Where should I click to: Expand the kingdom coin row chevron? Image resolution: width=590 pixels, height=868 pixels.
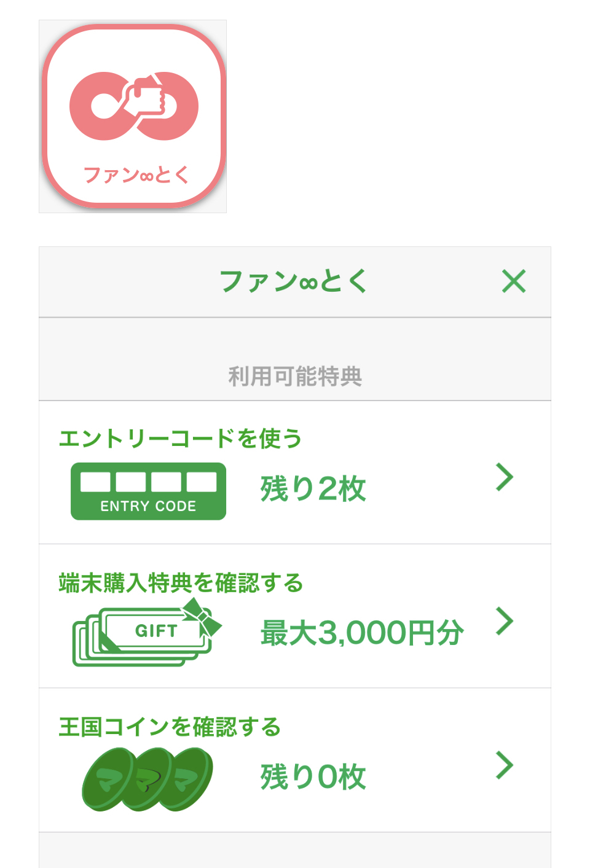(x=505, y=765)
